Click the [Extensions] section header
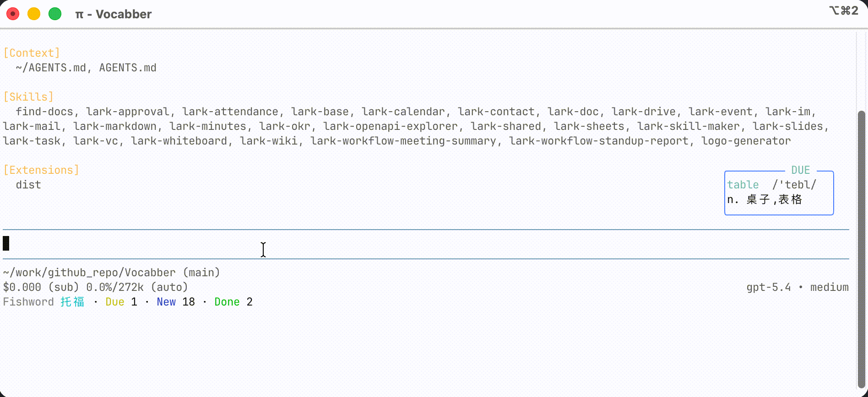The image size is (868, 397). tap(41, 170)
